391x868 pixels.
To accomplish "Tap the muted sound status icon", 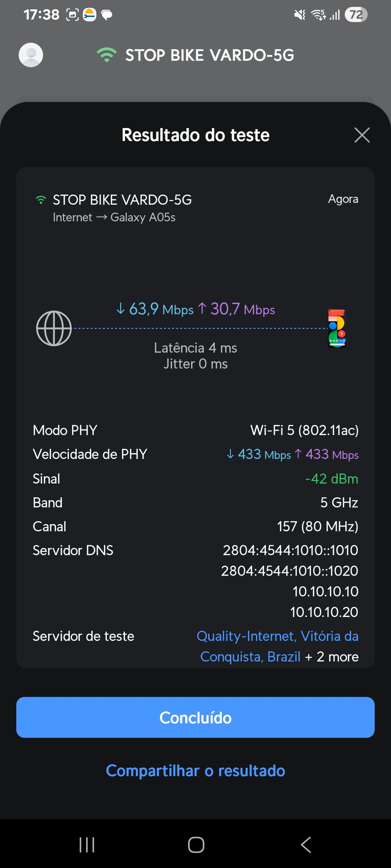I will coord(300,15).
